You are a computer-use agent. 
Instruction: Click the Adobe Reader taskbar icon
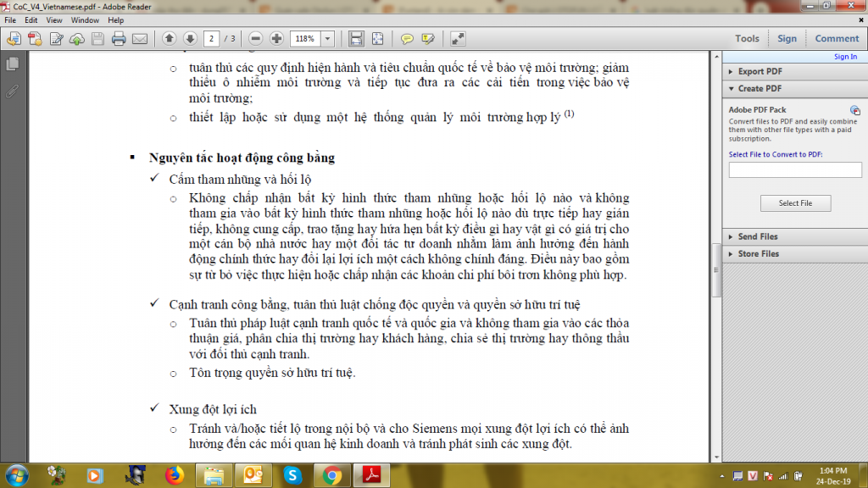371,475
